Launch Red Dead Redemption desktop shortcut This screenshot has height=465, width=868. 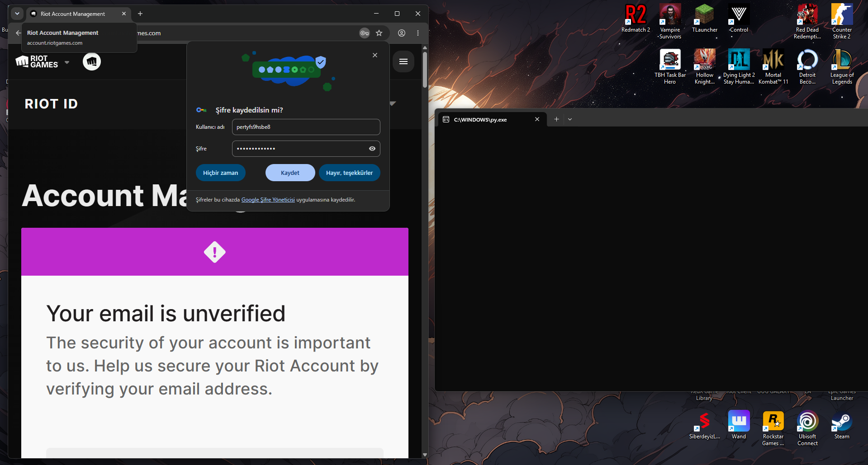click(x=807, y=22)
